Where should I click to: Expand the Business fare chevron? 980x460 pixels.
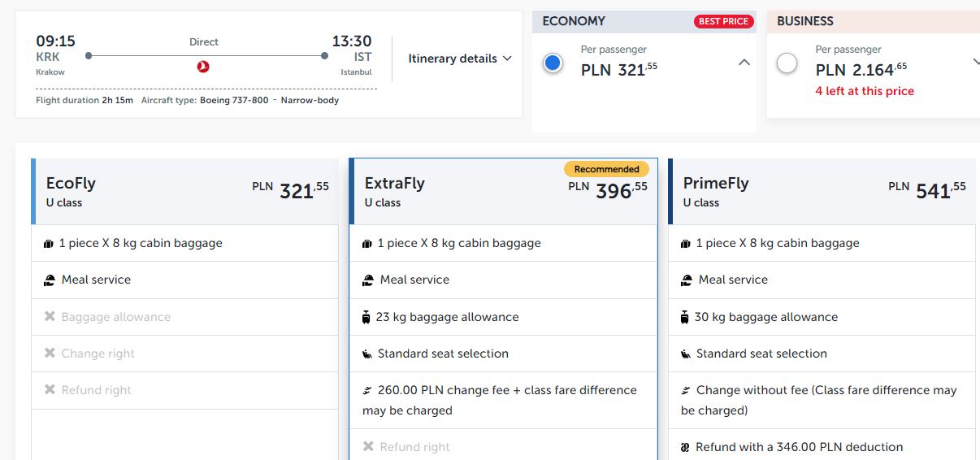pos(975,63)
